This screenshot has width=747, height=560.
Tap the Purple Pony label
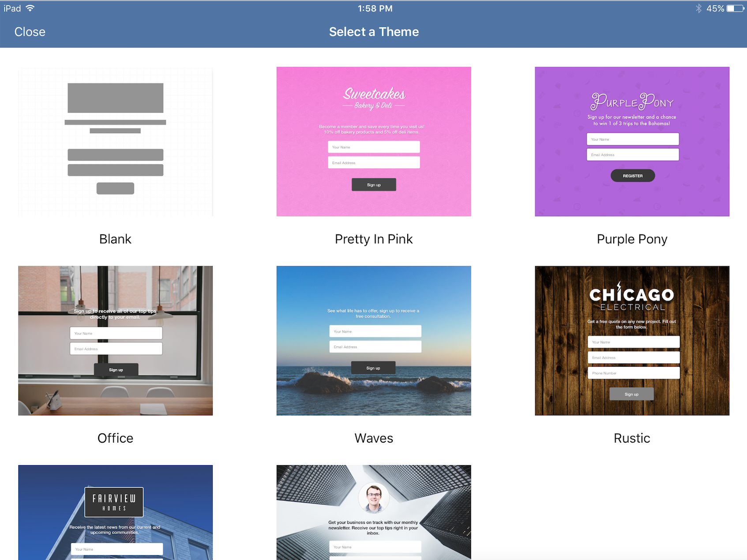pyautogui.click(x=632, y=239)
